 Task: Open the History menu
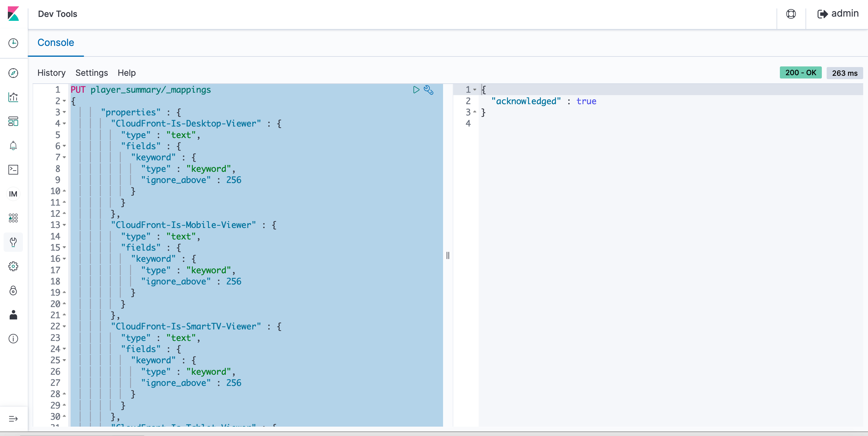(x=51, y=73)
